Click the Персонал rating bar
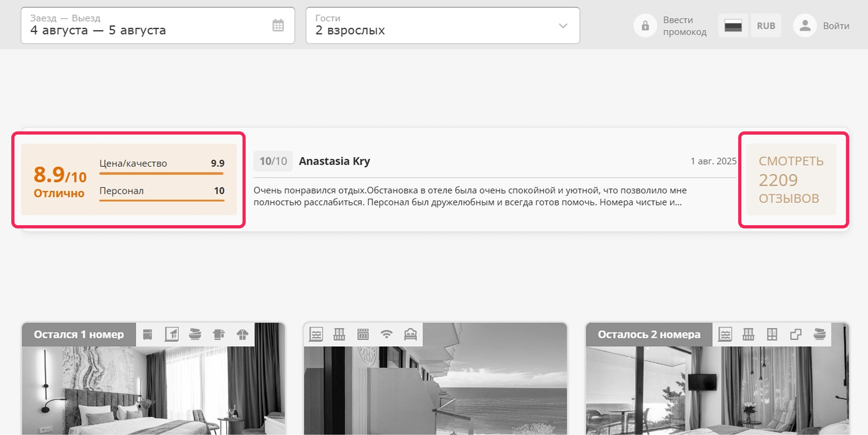 [x=162, y=200]
